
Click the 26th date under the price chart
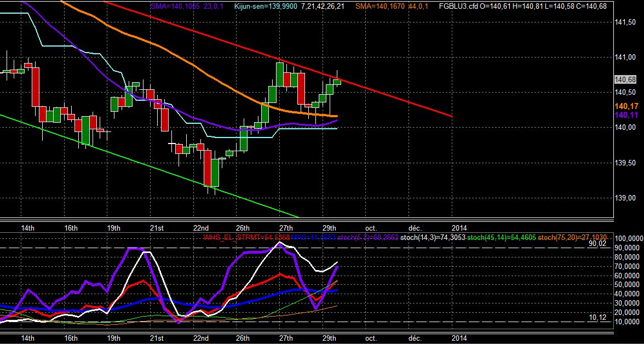pos(243,228)
